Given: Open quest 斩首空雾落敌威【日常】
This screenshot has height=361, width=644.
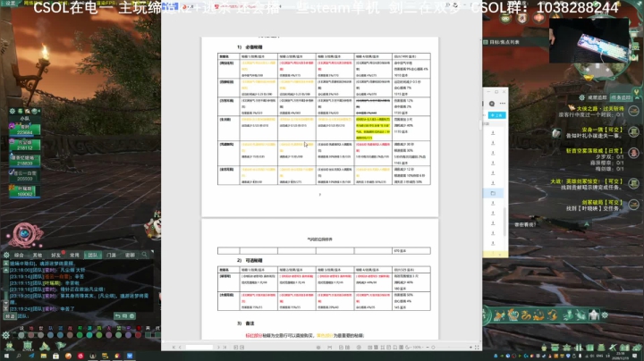Looking at the screenshot, I should [x=595, y=151].
